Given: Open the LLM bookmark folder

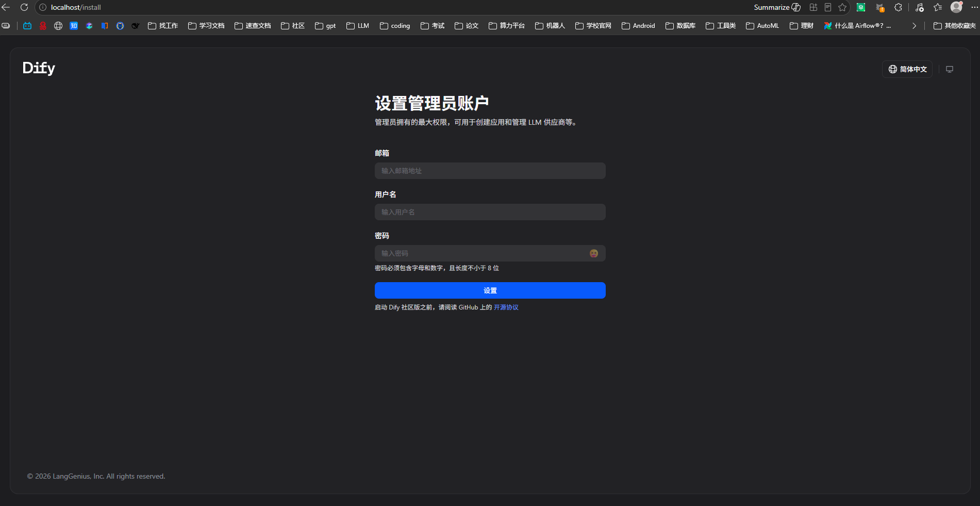Looking at the screenshot, I should point(358,26).
